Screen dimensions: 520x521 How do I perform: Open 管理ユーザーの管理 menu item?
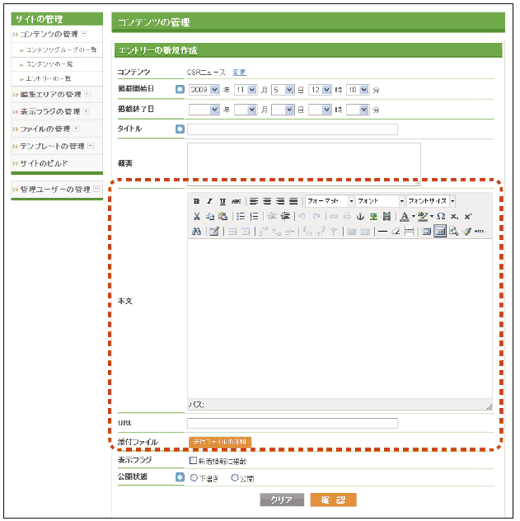coord(55,189)
